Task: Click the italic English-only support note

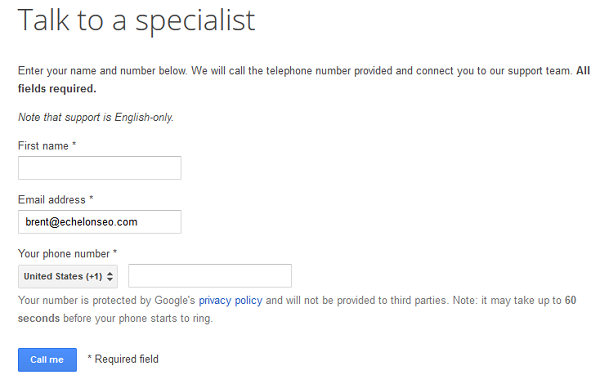Action: pyautogui.click(x=96, y=117)
